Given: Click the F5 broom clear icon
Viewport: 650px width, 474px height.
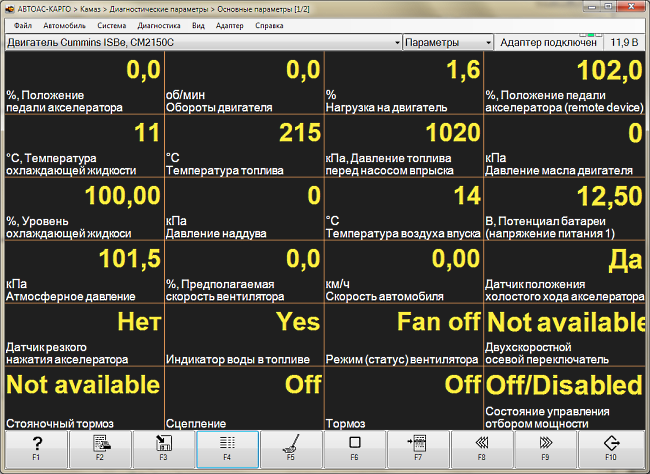Looking at the screenshot, I should point(291,446).
